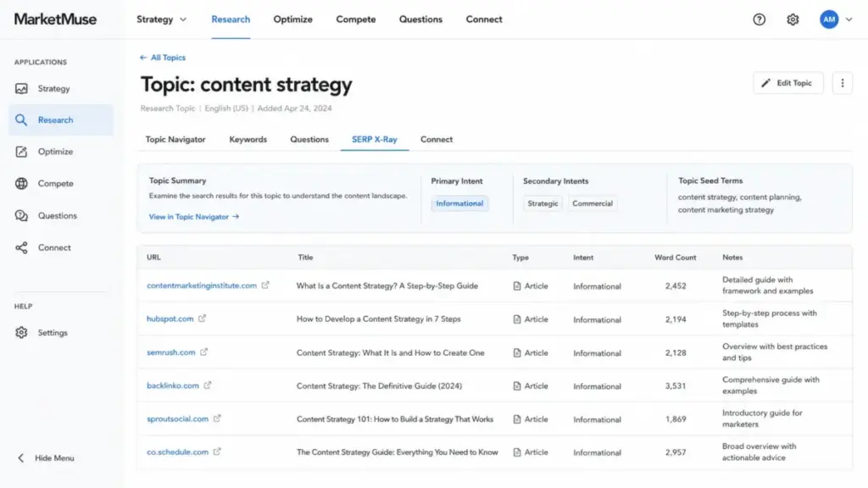
Task: Open external link icon next to backlinko.com
Action: pos(207,385)
